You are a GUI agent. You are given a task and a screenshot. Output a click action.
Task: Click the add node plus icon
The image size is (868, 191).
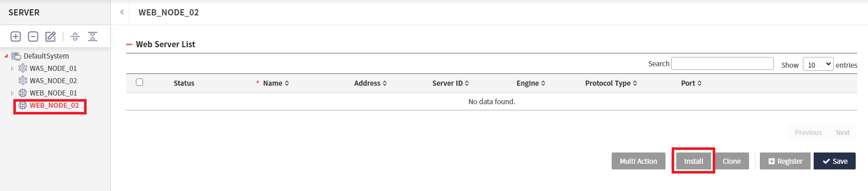pos(16,36)
